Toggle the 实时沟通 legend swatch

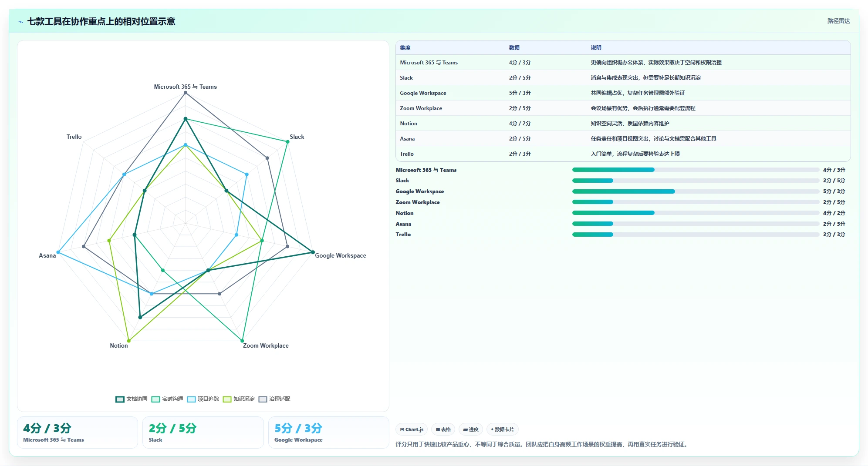pyautogui.click(x=155, y=399)
